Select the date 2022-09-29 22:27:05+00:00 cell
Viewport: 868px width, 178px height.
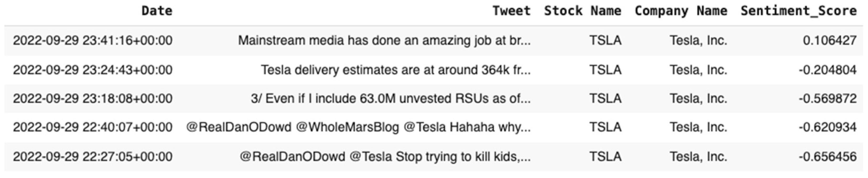93,157
